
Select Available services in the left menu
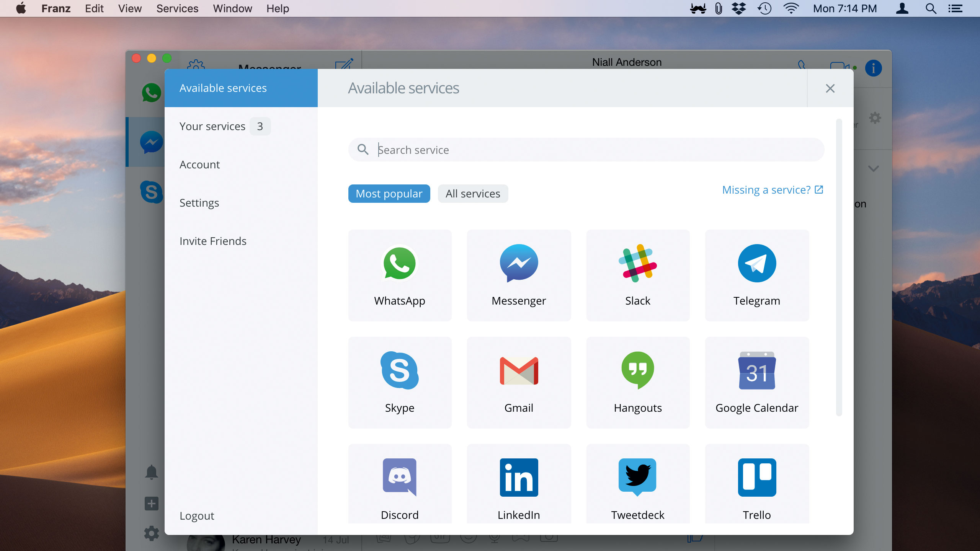point(241,88)
